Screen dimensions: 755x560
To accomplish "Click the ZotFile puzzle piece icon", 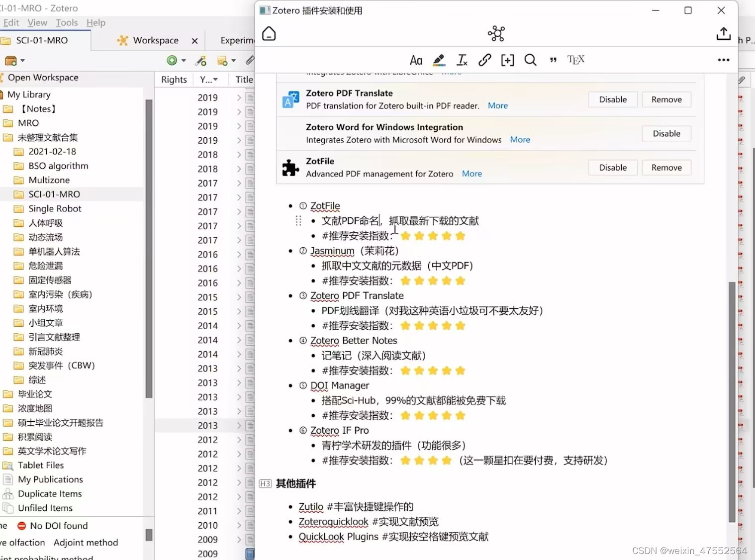I will [x=290, y=168].
